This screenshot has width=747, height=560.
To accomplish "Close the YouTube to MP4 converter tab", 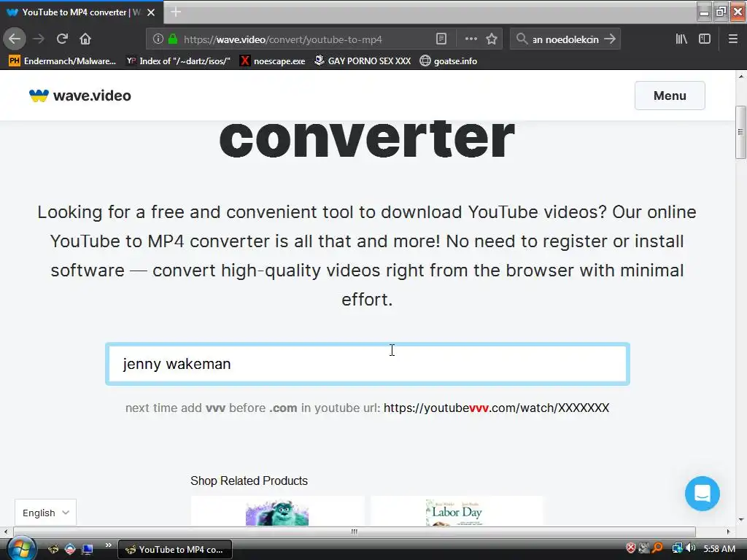I will tap(151, 12).
